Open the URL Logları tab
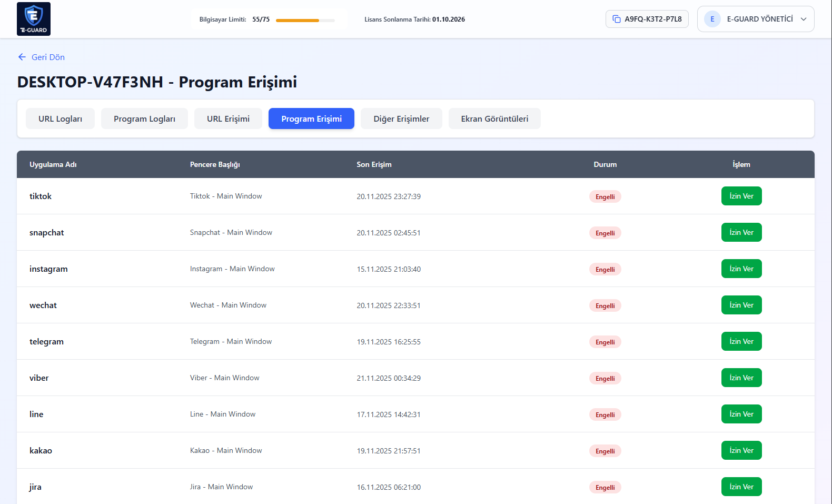Viewport: 832px width, 504px height. (60, 118)
